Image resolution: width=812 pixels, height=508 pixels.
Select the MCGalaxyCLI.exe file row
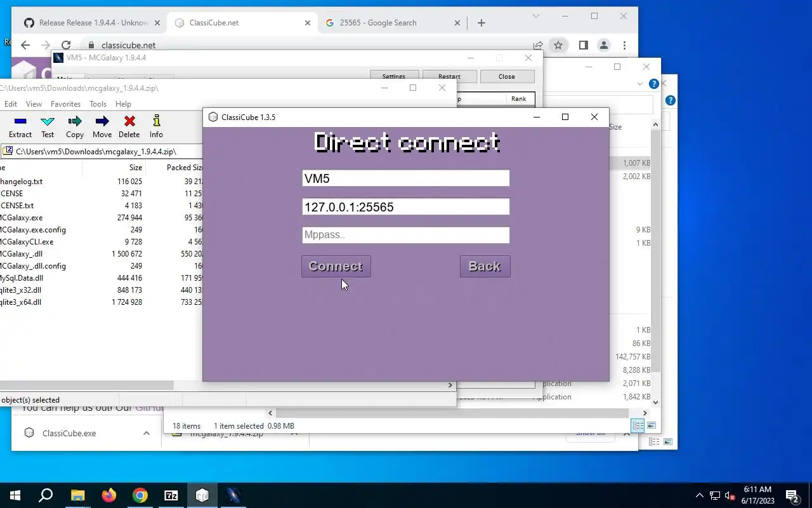[x=101, y=242]
